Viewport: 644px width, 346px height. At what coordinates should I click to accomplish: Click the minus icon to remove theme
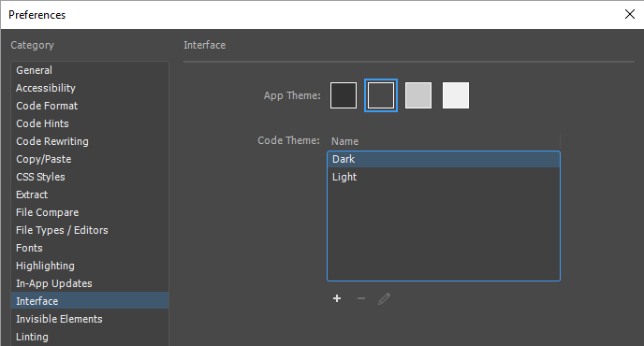pyautogui.click(x=361, y=298)
